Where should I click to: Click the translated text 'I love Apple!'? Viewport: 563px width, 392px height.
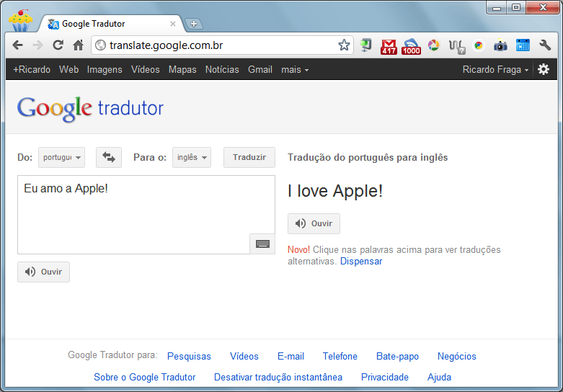tap(335, 191)
